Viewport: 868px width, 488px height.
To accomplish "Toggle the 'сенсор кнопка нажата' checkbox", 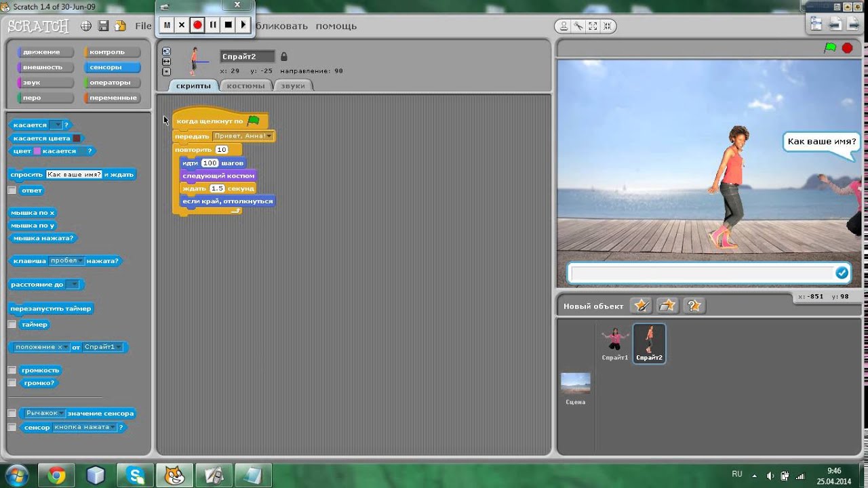I will click(12, 428).
